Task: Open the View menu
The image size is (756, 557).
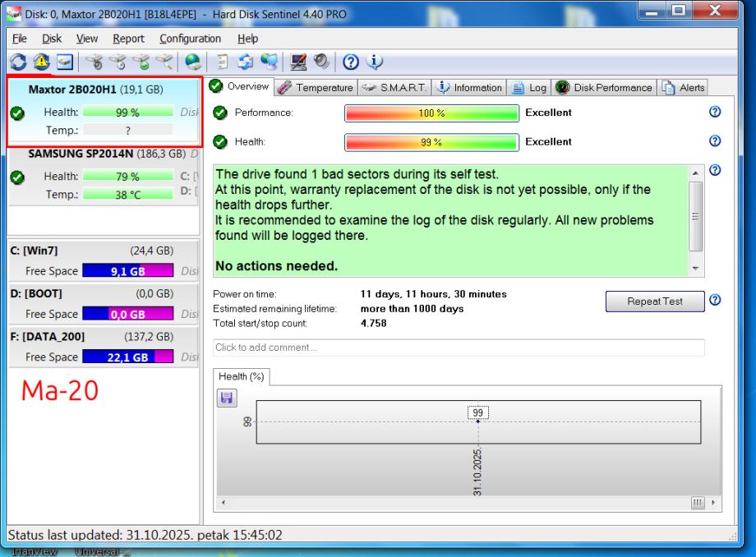Action: pos(87,39)
